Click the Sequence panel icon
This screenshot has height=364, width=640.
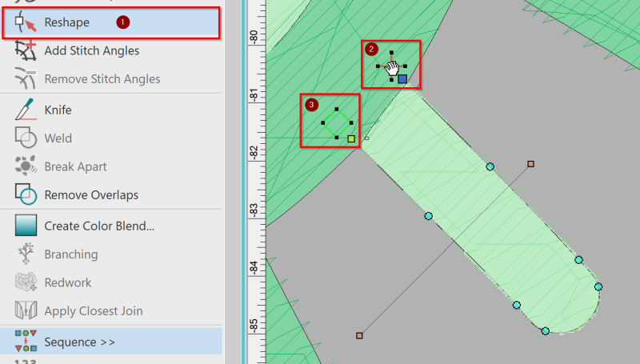click(x=26, y=341)
